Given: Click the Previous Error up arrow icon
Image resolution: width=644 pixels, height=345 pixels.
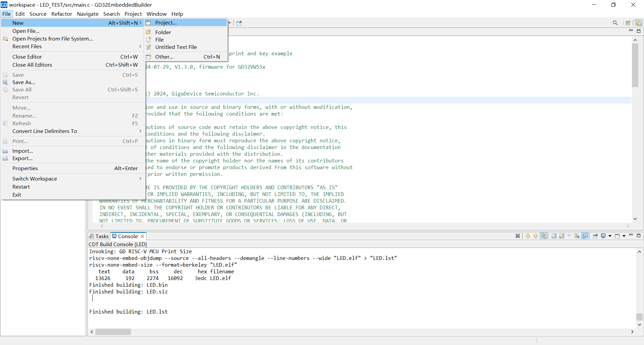Looking at the screenshot, I should coord(536,236).
